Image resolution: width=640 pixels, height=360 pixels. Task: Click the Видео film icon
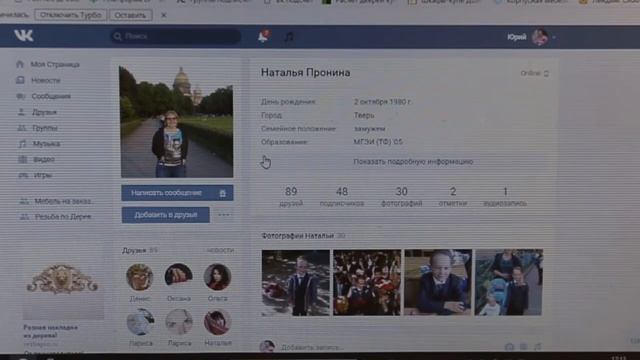(x=23, y=159)
